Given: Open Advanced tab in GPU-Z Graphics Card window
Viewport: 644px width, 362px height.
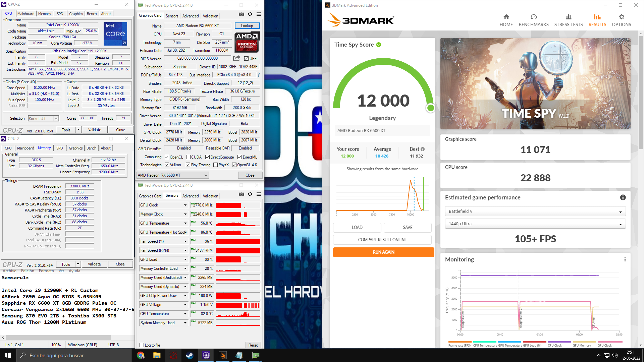Looking at the screenshot, I should click(x=190, y=16).
